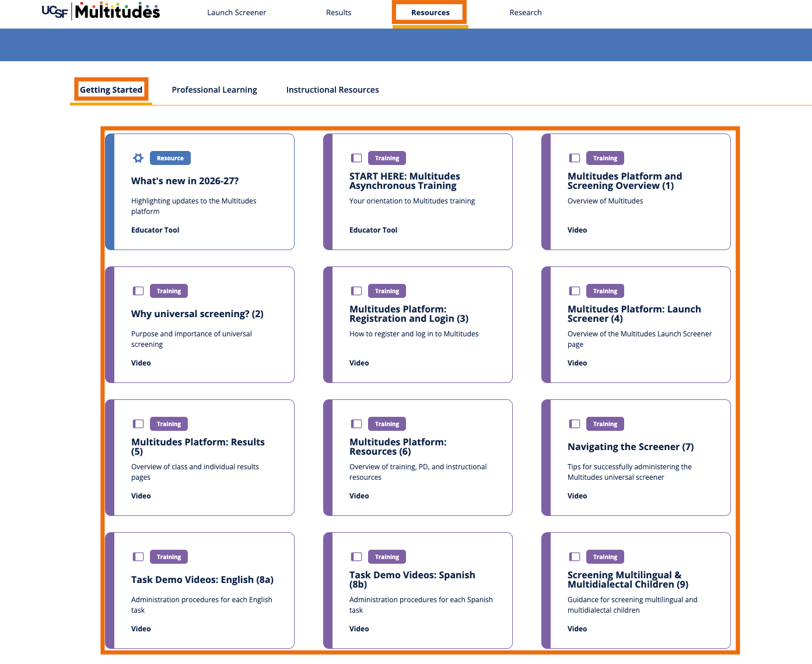Open Multitudes Platform and Screening Overview (1)
Screen dimensions: 812x664
click(625, 181)
